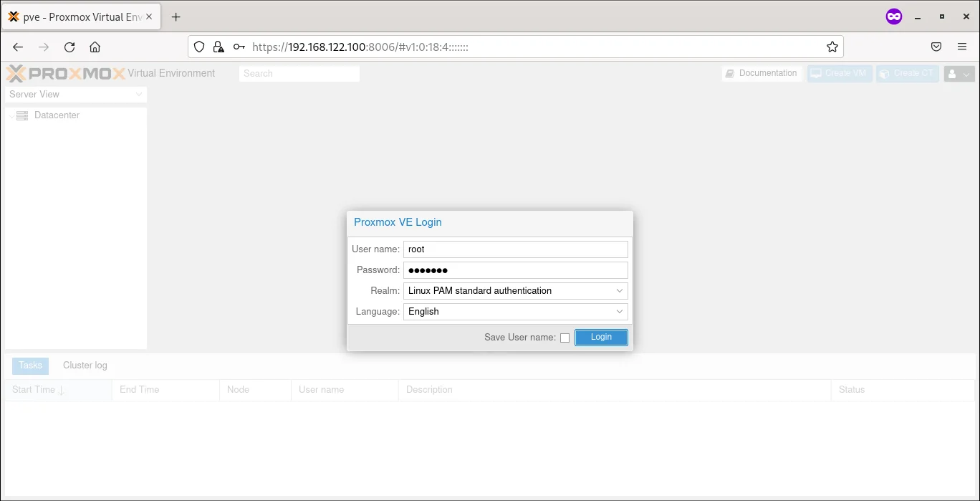Click the Start Time column header text
The image size is (980, 501).
(x=34, y=390)
